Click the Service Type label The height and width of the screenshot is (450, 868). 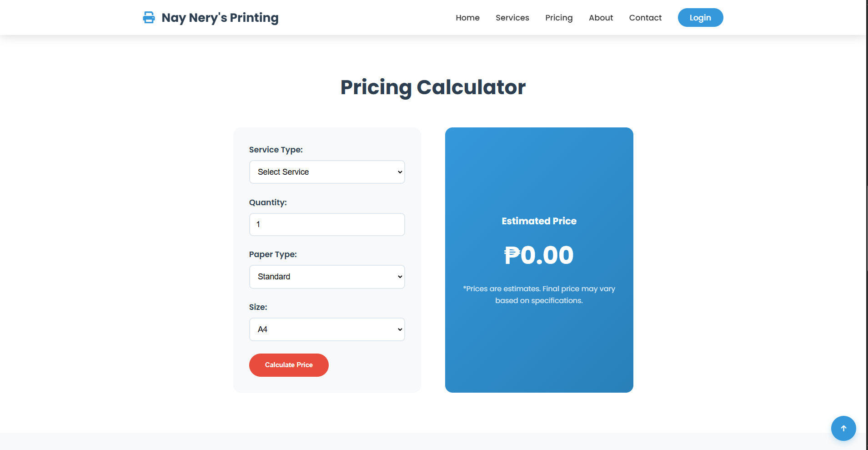(276, 150)
